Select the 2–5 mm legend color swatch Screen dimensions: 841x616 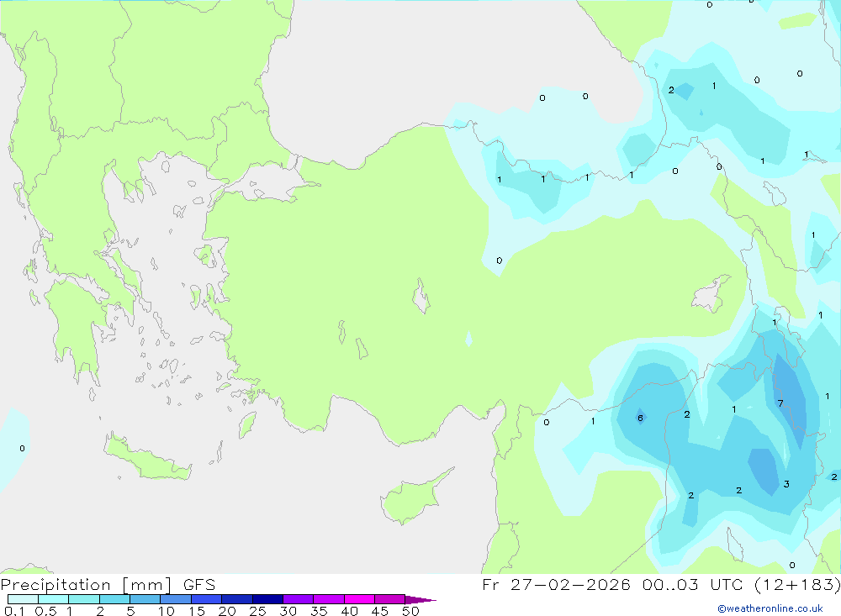point(114,599)
